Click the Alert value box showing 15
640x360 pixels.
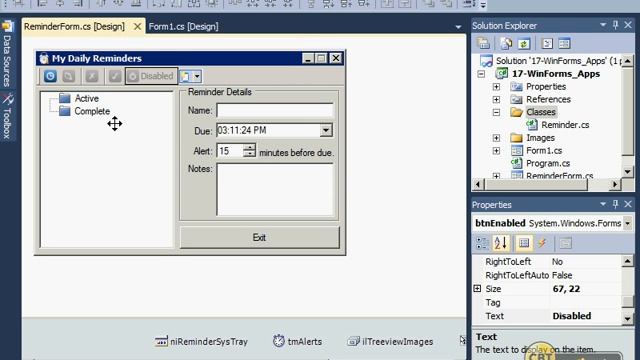pyautogui.click(x=230, y=151)
